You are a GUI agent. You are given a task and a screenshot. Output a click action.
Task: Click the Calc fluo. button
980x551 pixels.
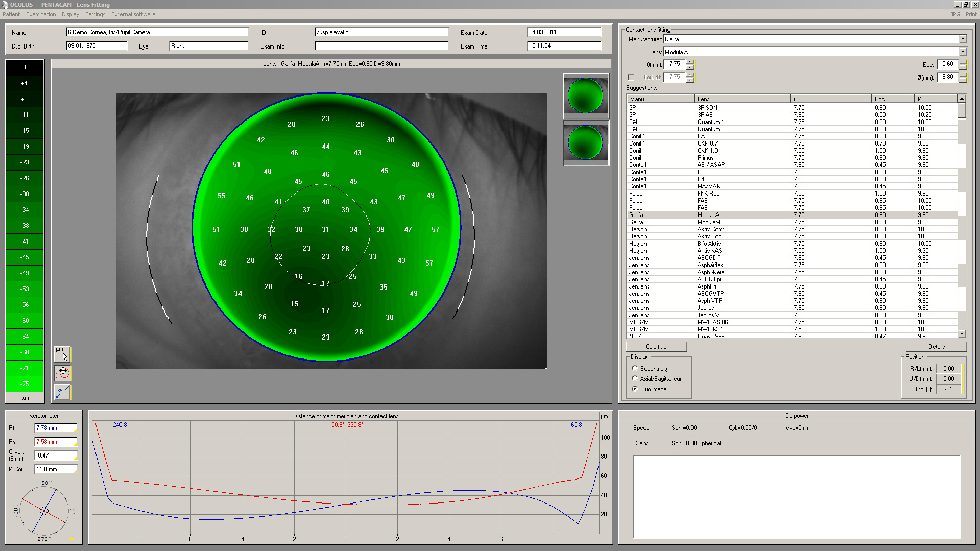[656, 347]
